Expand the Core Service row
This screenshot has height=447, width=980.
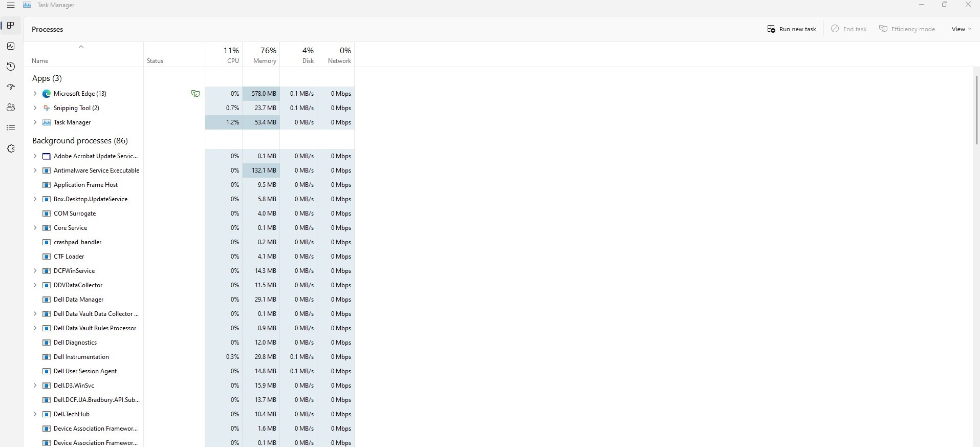click(35, 228)
